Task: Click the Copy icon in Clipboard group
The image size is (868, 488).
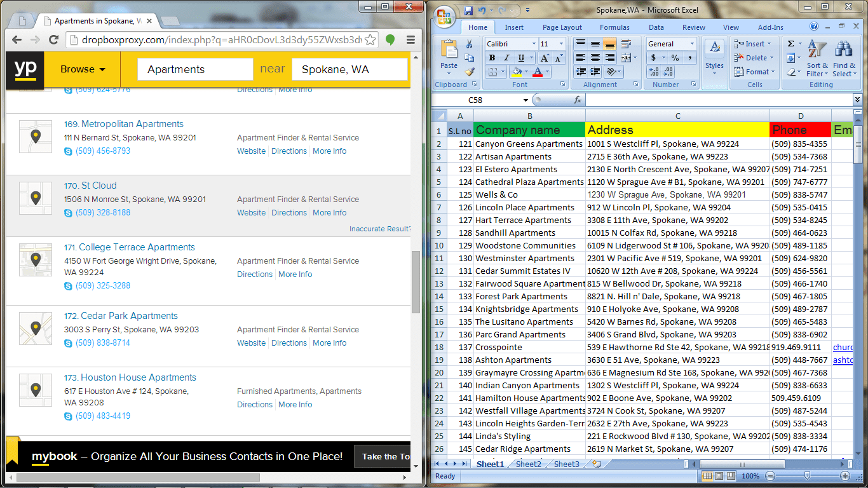Action: (470, 58)
